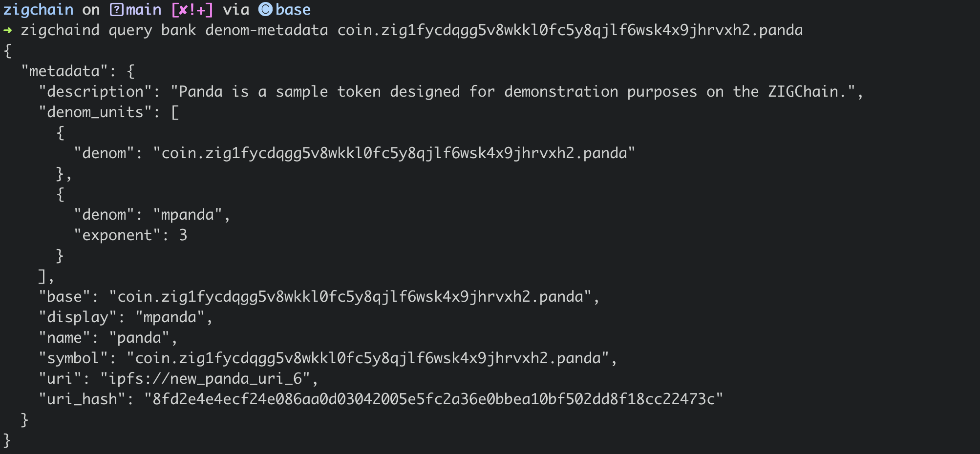Click the "symbol" key
Screen dimensions: 980x454
73,358
